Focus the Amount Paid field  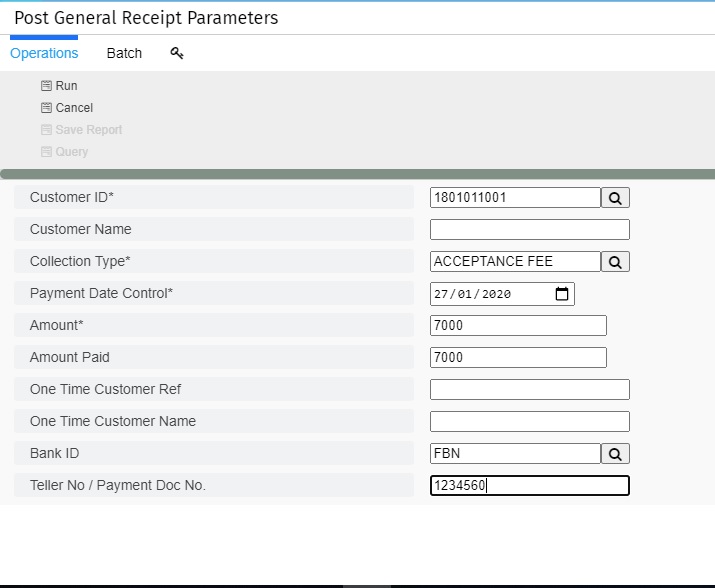click(518, 357)
